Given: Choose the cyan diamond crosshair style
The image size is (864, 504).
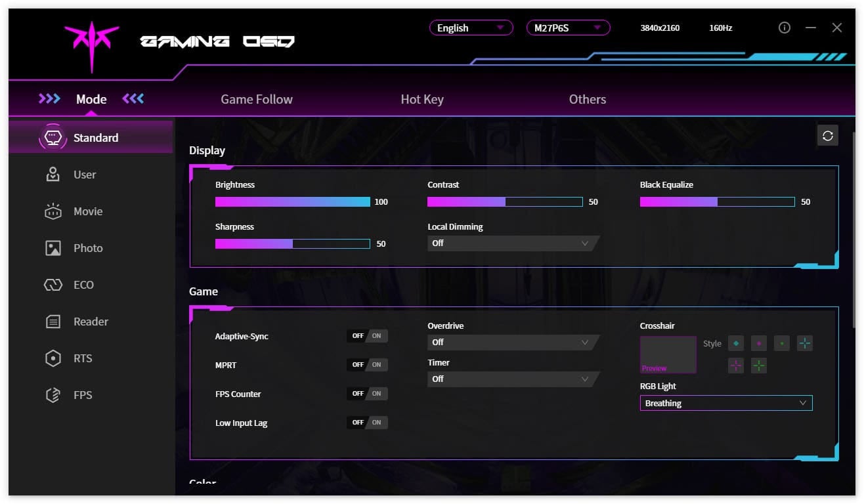Looking at the screenshot, I should point(736,343).
